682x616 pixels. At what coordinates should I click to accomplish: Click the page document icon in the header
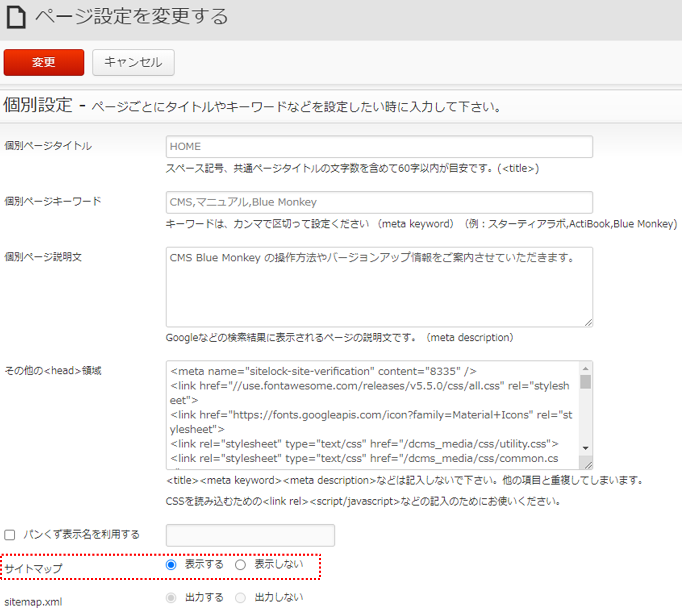point(16,18)
